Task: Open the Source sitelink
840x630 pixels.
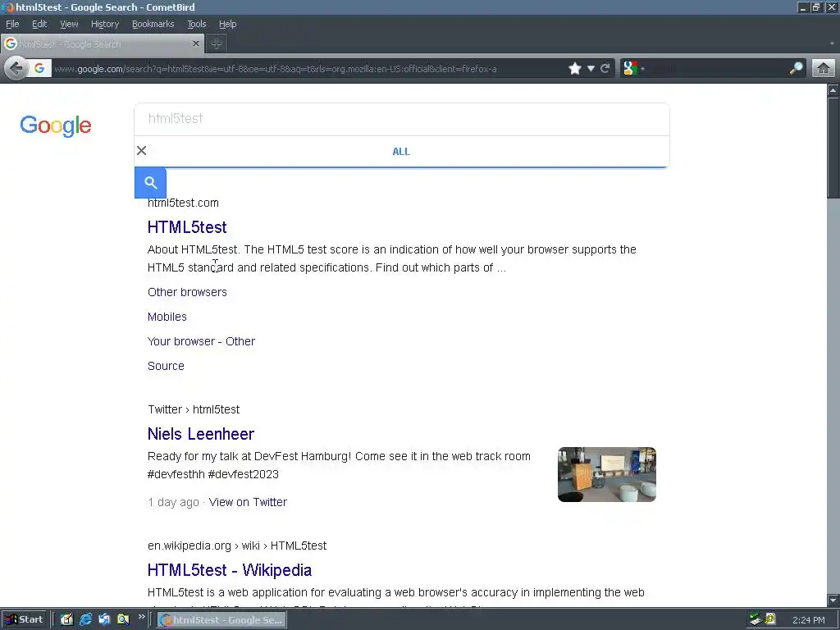Action: click(166, 366)
